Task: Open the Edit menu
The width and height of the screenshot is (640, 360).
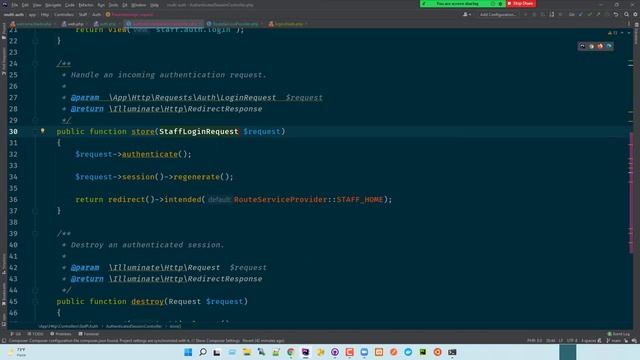Action: point(25,5)
